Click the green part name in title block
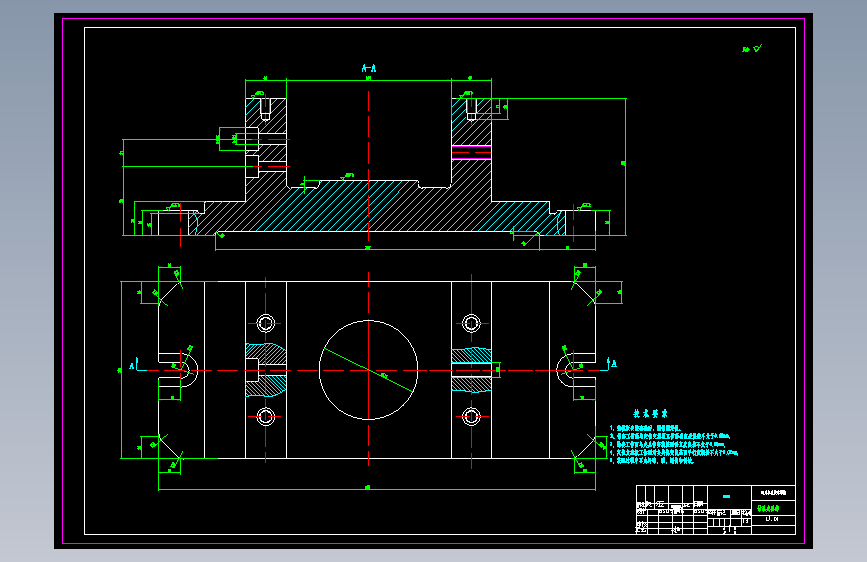867x562 pixels. [768, 508]
